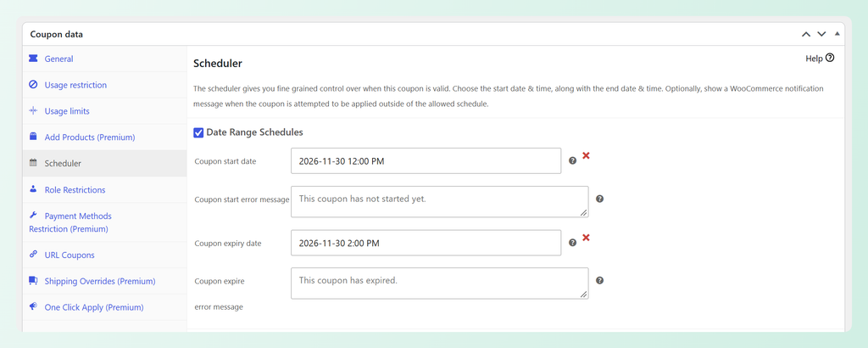
Task: Collapse the Coupon data panel
Action: [837, 34]
